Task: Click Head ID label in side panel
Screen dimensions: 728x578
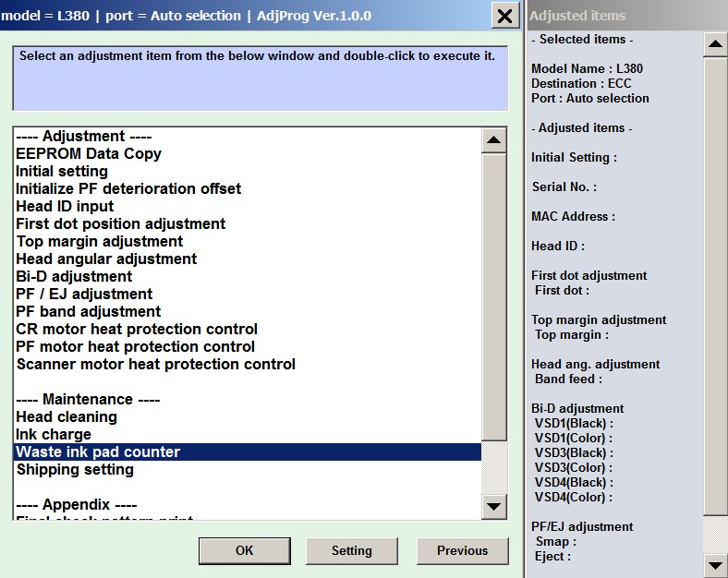Action: (x=558, y=246)
